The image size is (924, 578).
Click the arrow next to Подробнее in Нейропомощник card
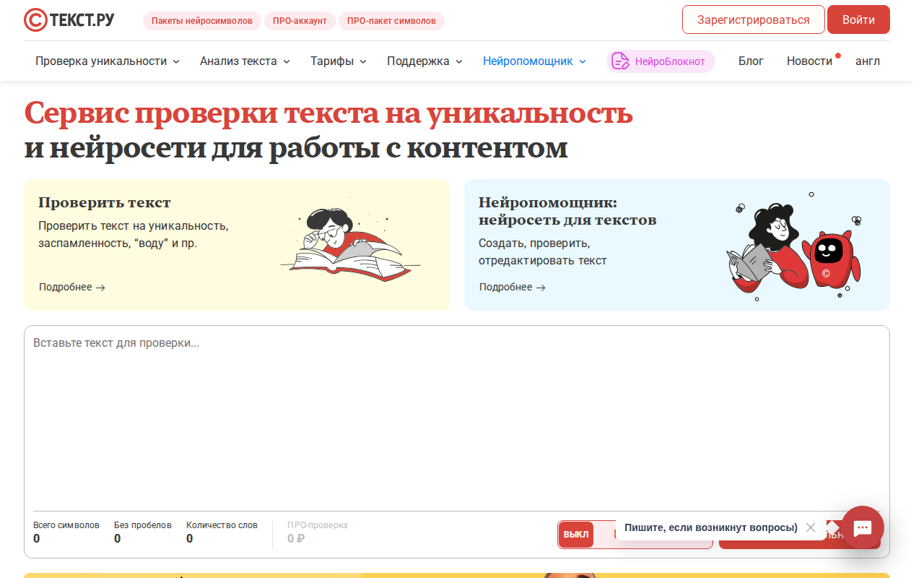click(x=541, y=288)
